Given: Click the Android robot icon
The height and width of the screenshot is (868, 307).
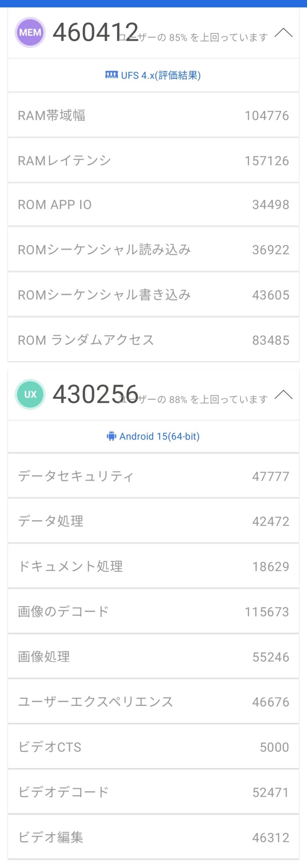Looking at the screenshot, I should coord(111,436).
